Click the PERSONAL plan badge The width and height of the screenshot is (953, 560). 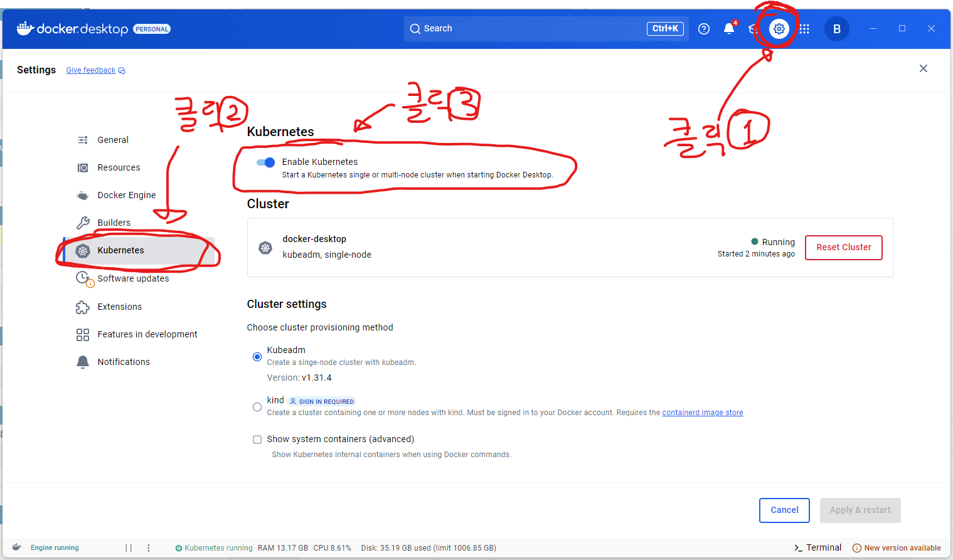pyautogui.click(x=152, y=29)
